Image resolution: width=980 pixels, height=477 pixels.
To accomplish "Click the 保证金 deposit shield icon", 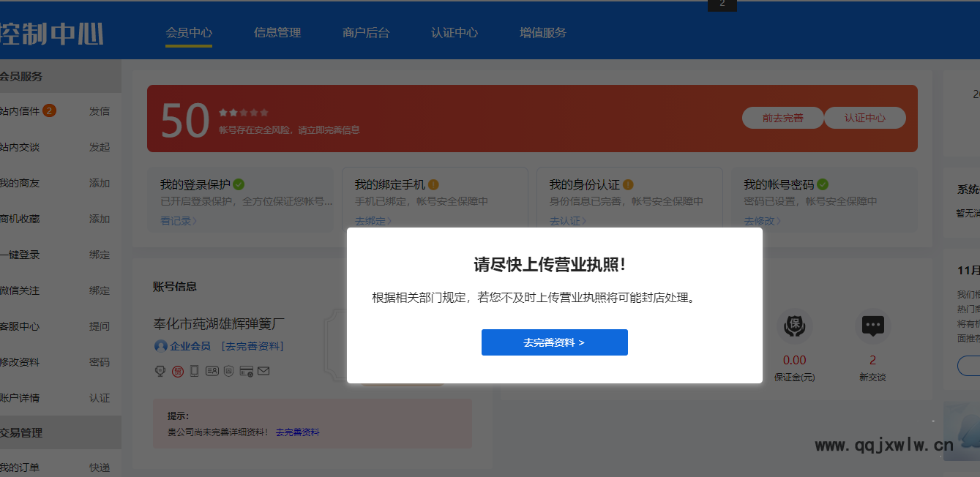I will click(x=794, y=326).
